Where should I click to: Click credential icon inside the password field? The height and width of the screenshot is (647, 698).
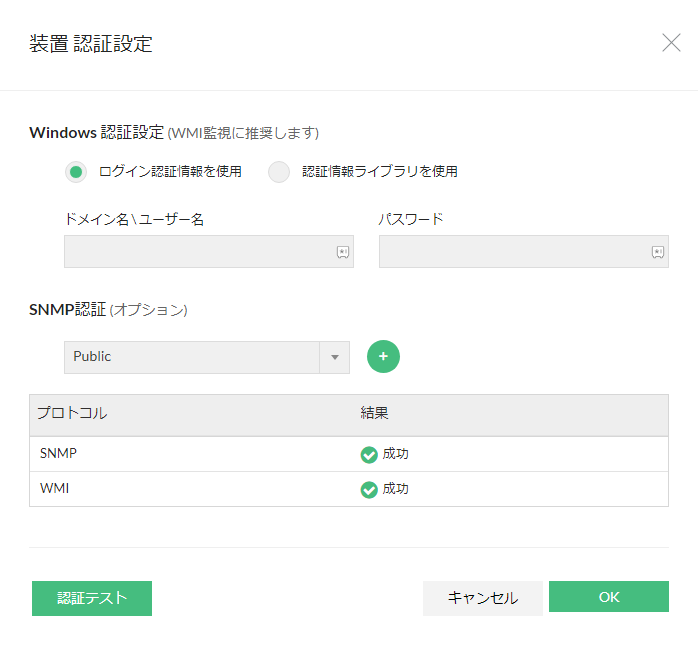click(658, 253)
